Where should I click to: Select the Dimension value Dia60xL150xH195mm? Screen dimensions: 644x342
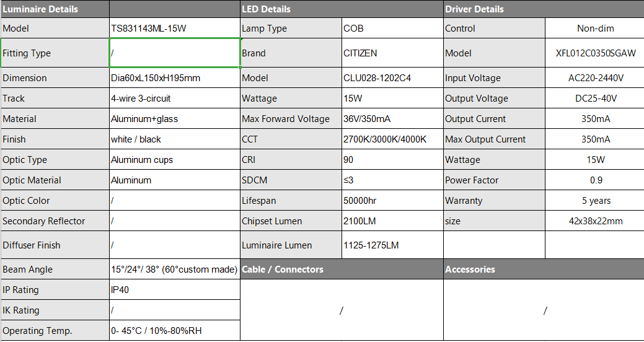pos(175,77)
